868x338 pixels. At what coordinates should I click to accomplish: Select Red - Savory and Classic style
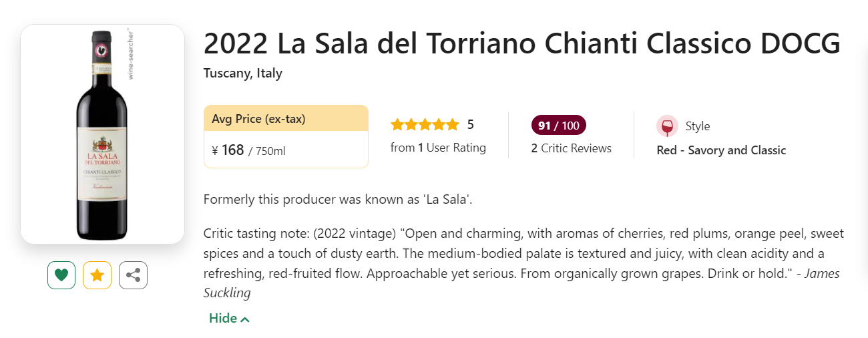point(721,150)
